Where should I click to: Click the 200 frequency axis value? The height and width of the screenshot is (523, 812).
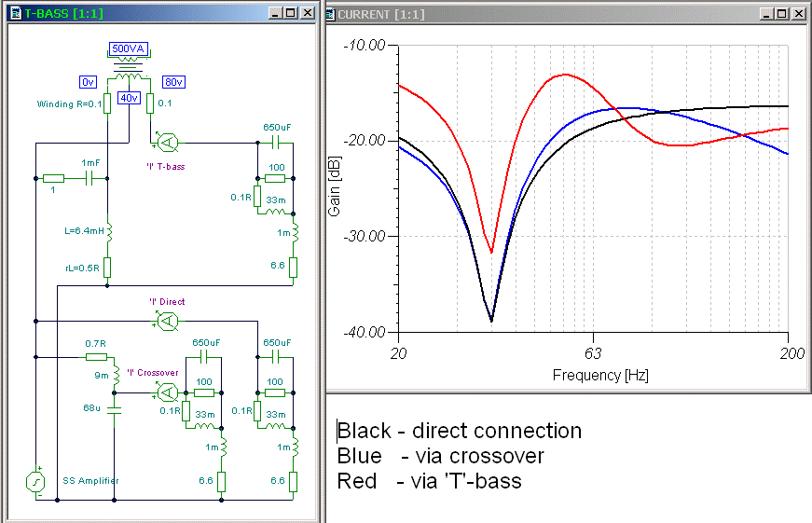[792, 353]
